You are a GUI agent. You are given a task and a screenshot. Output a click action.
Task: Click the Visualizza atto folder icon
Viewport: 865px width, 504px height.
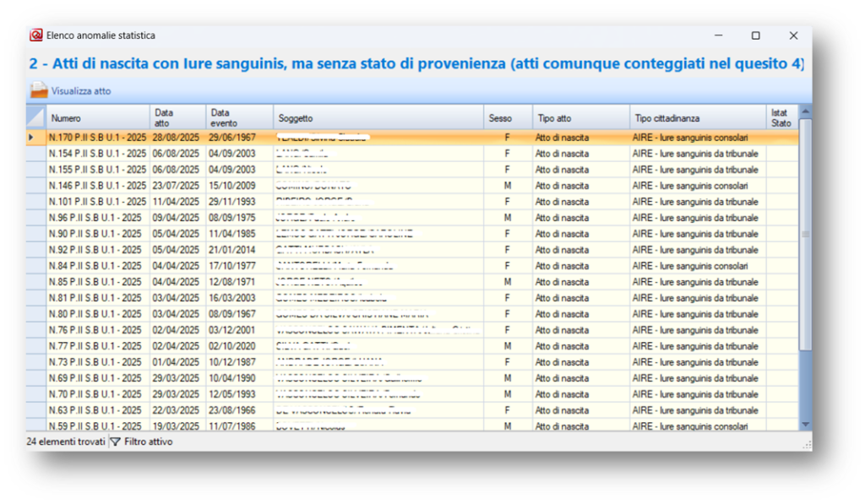coord(39,90)
